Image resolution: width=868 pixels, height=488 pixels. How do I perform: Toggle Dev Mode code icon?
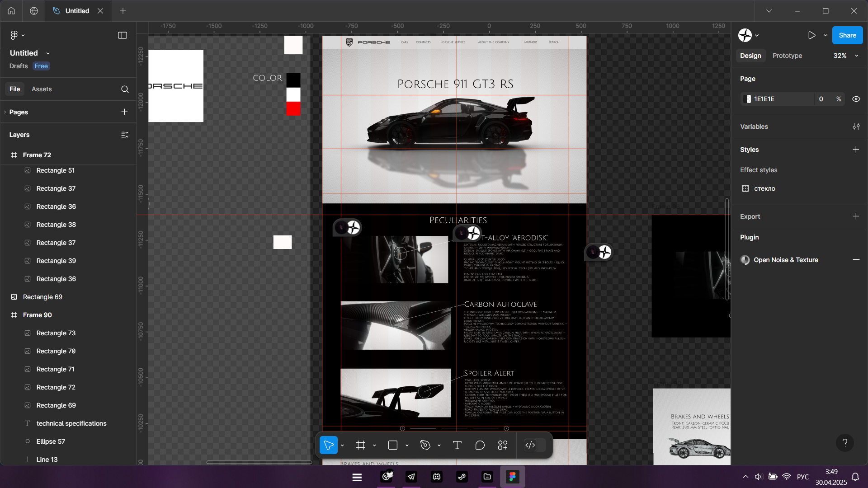[530, 446]
